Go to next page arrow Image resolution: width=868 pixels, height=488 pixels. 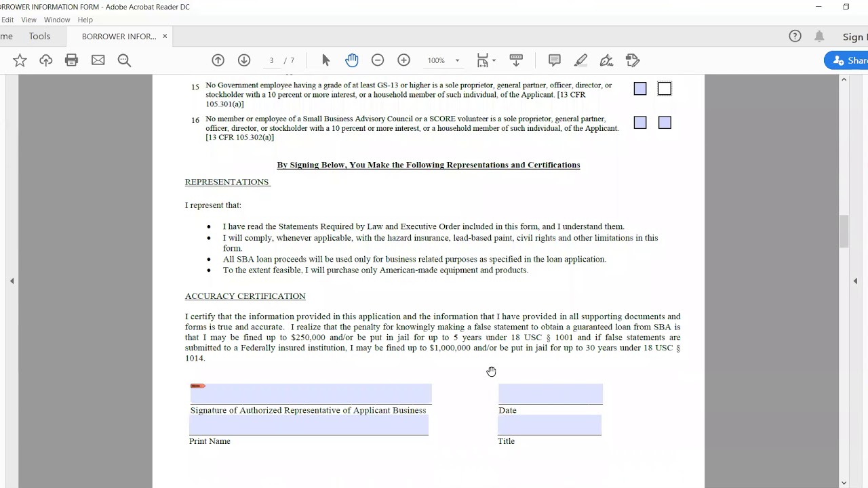(244, 60)
